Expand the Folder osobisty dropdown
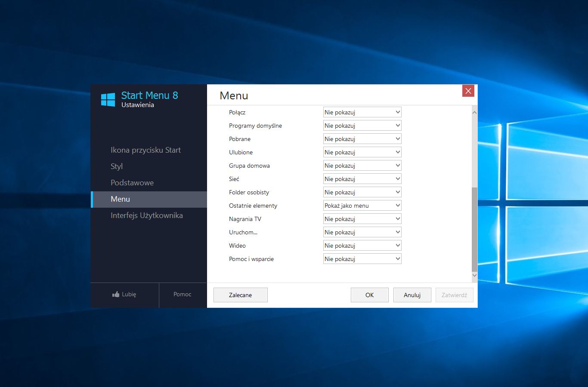The width and height of the screenshot is (588, 387). (362, 192)
